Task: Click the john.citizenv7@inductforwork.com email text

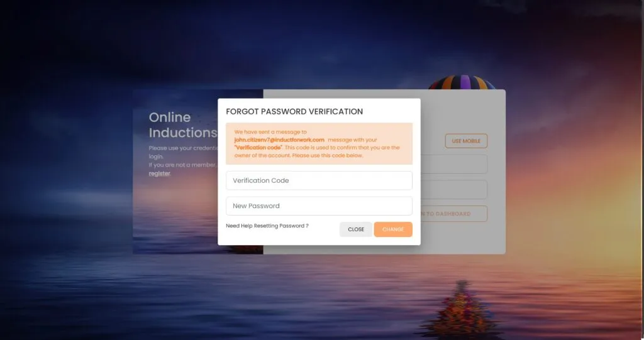Action: 279,140
